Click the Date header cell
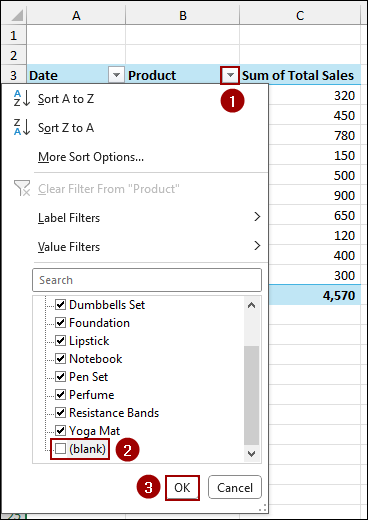The height and width of the screenshot is (520, 368). point(76,75)
